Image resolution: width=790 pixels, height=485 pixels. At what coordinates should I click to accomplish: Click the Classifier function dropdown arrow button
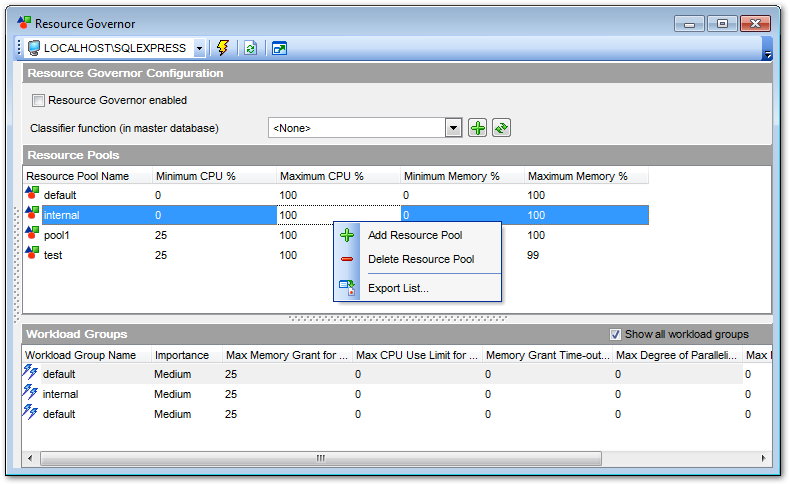pos(453,128)
